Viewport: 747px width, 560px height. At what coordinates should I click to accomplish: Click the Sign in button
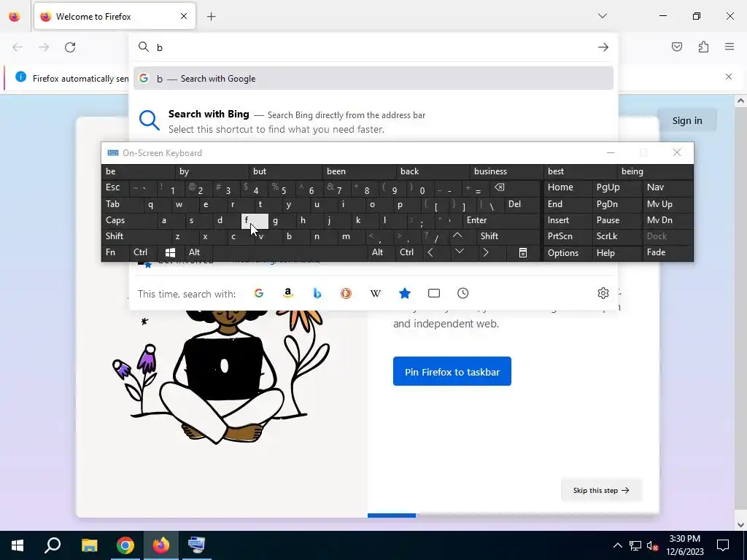tap(687, 120)
